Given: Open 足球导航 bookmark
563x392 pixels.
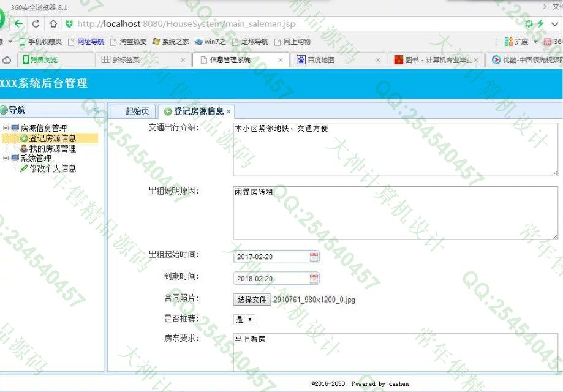Looking at the screenshot, I should tap(250, 42).
